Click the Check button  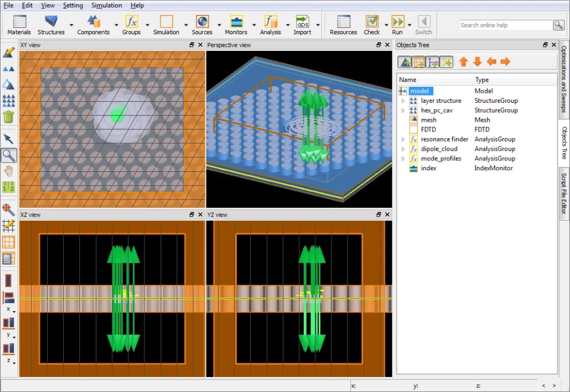372,25
